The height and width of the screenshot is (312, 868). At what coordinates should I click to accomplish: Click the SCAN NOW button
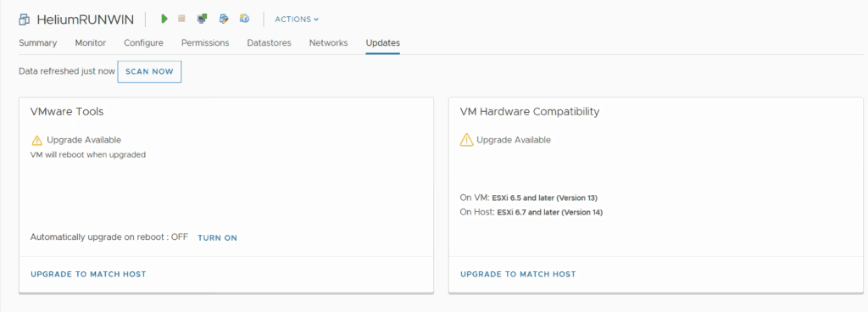click(149, 72)
